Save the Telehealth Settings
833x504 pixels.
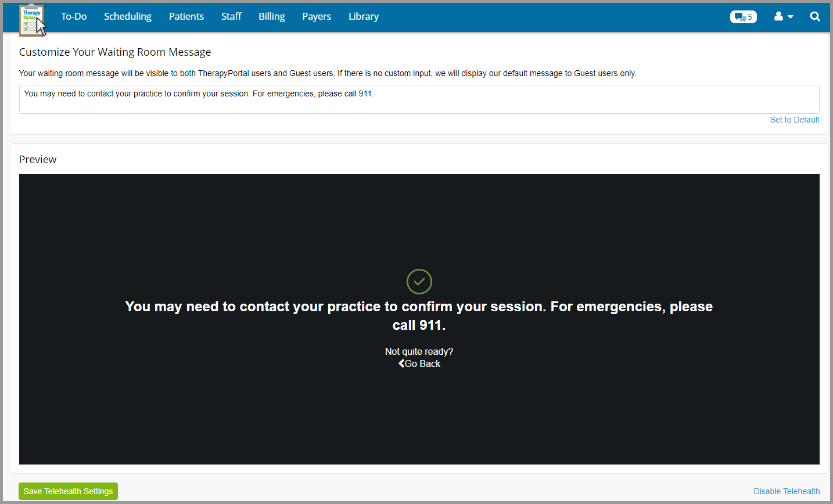(68, 491)
